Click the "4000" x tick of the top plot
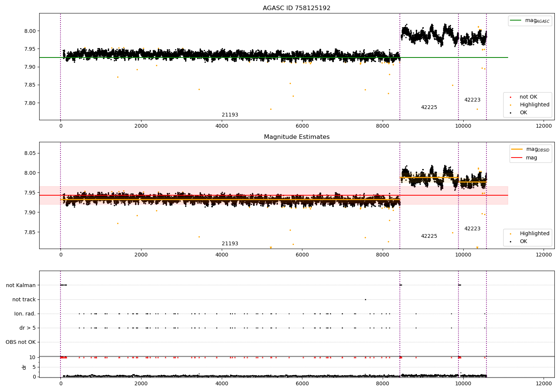Screen dimensions: 560x392 (222, 126)
